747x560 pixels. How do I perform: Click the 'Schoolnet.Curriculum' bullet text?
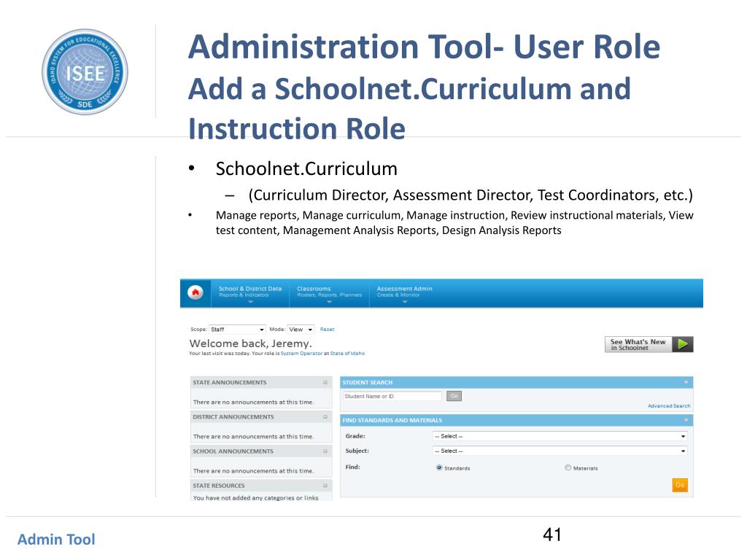(306, 168)
